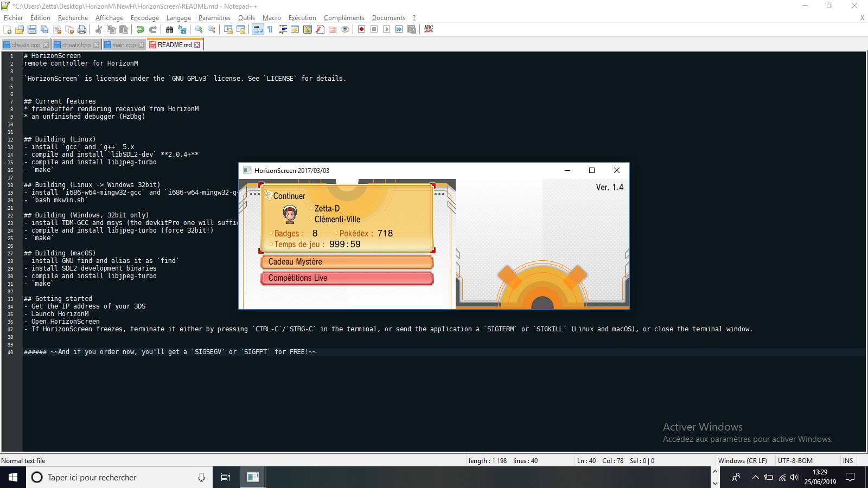Screen dimensions: 868x488
Task: Click the Open file toolbar icon
Action: 20,29
